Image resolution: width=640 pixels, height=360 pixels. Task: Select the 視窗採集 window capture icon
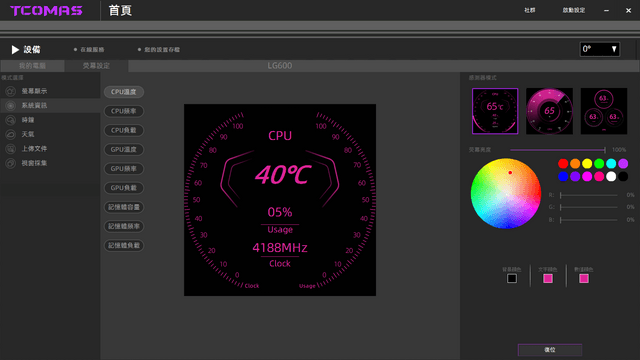11,163
